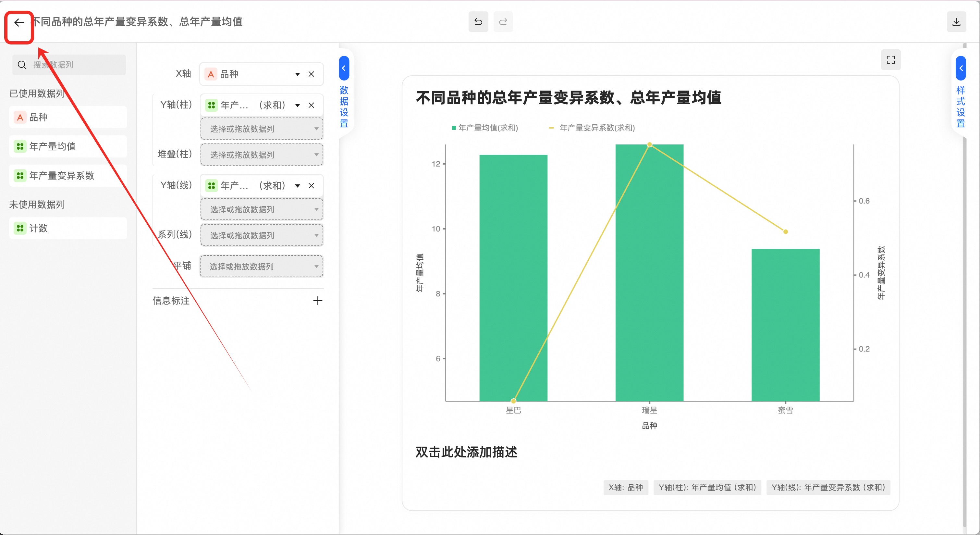This screenshot has height=535, width=980.
Task: Remove 品种 from the X轴 field
Action: coord(311,74)
